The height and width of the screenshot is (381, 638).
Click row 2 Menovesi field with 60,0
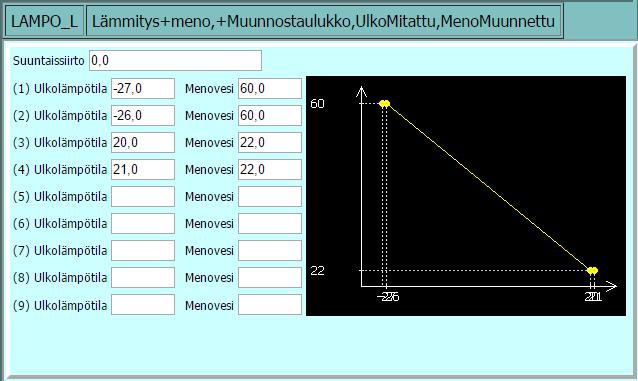click(x=270, y=116)
